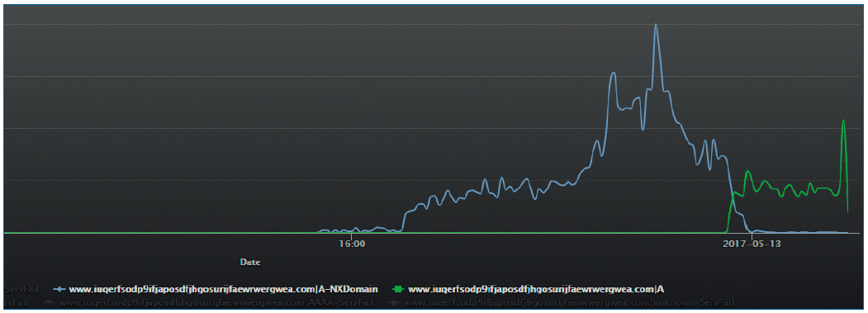Select the tall green spike at chart's right end
Image resolution: width=868 pixels, height=313 pixels.
[843, 121]
